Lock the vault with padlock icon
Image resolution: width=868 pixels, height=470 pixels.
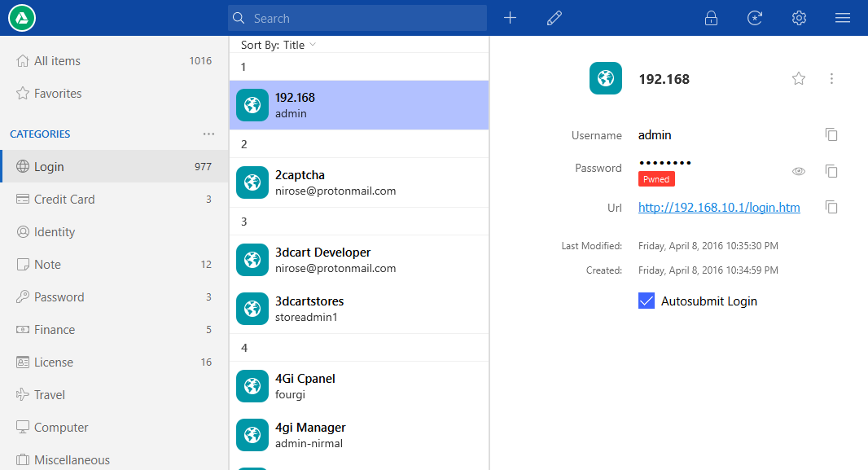pyautogui.click(x=711, y=18)
